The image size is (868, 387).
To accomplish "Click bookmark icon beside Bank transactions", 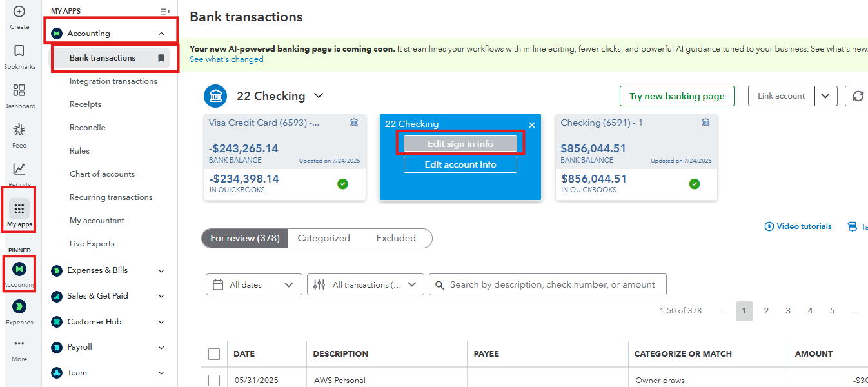I will (x=161, y=58).
